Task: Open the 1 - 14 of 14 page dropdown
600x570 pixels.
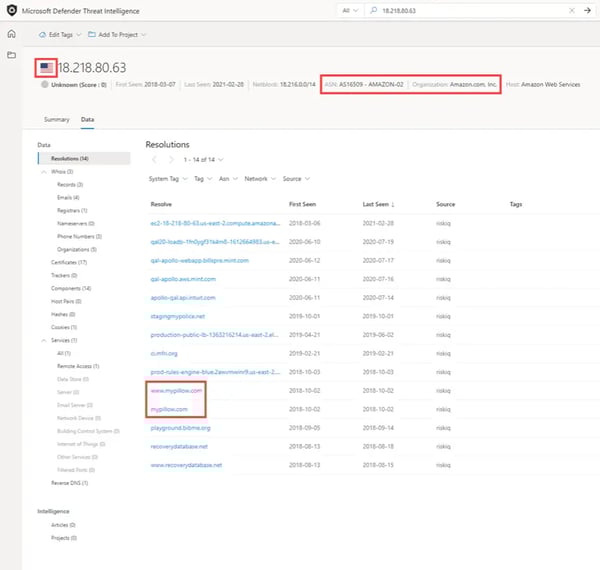Action: click(x=203, y=160)
